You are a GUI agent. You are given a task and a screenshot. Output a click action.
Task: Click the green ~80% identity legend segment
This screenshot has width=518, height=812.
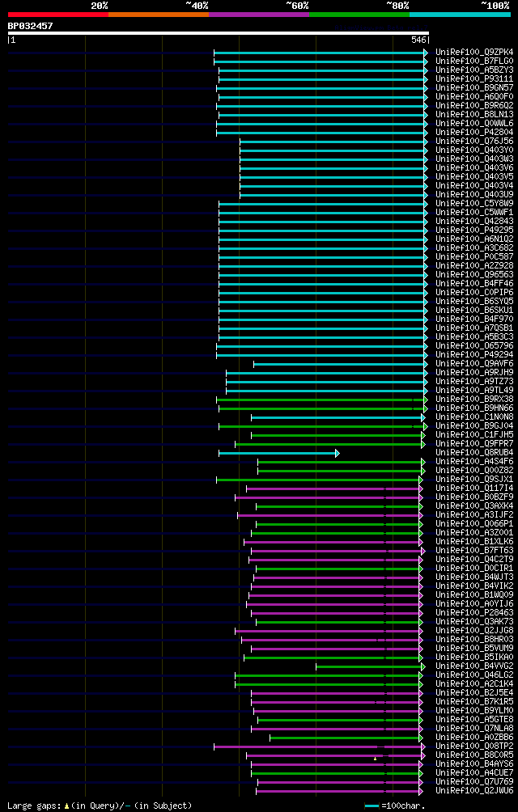(x=359, y=15)
